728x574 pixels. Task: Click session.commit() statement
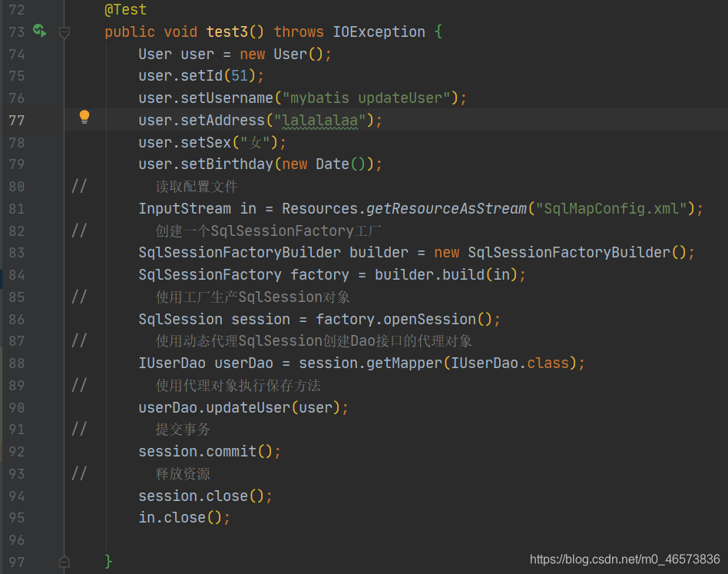[210, 451]
